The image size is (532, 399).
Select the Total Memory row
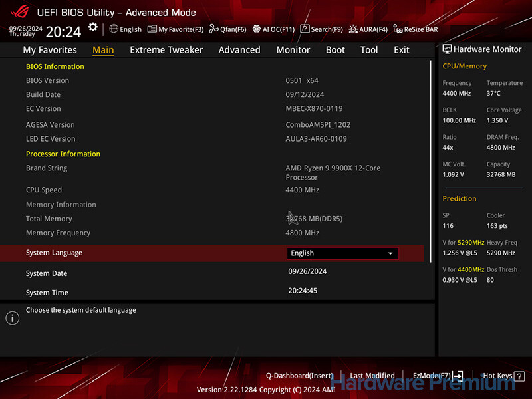[211, 219]
